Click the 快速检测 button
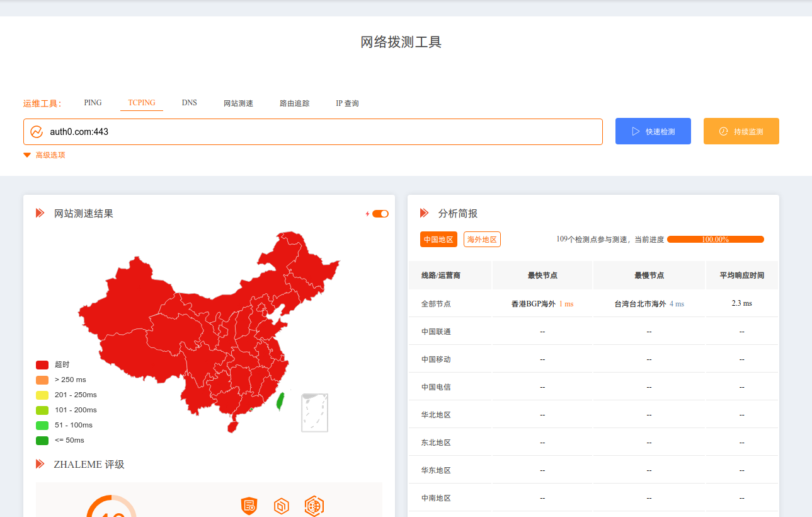Viewport: 812px width, 517px height. 653,131
